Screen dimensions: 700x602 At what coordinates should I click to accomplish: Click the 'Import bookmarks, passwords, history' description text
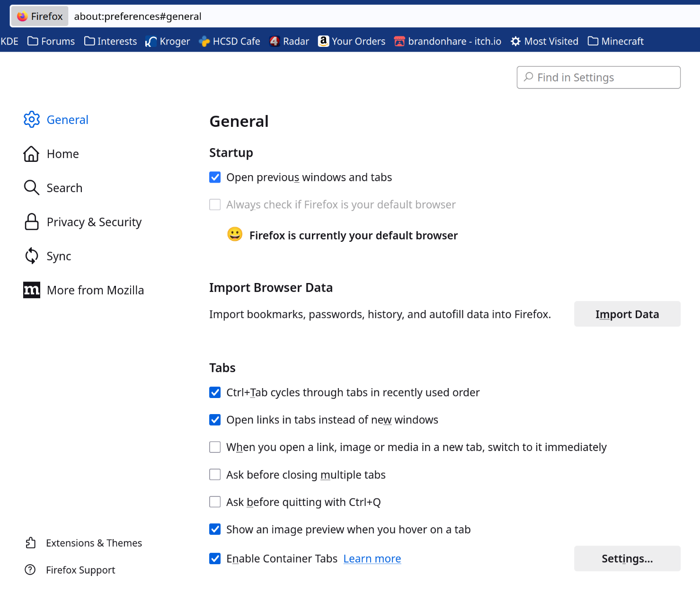pyautogui.click(x=380, y=314)
